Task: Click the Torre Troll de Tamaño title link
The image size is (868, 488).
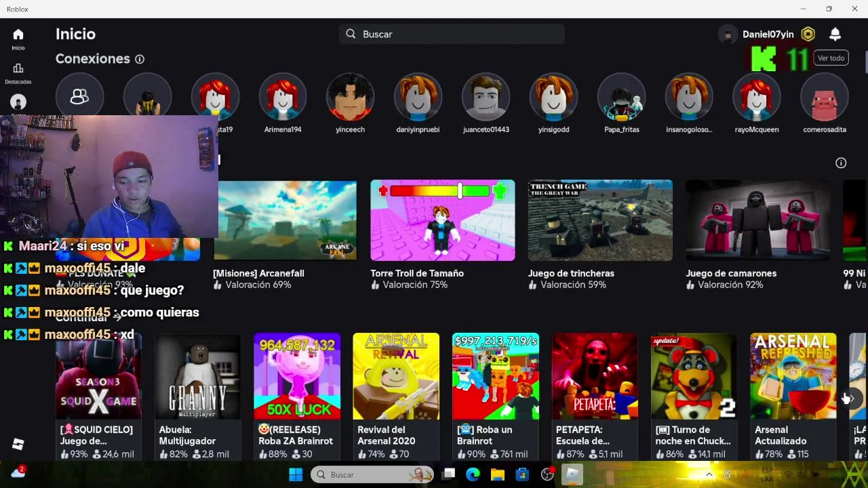Action: coord(417,273)
